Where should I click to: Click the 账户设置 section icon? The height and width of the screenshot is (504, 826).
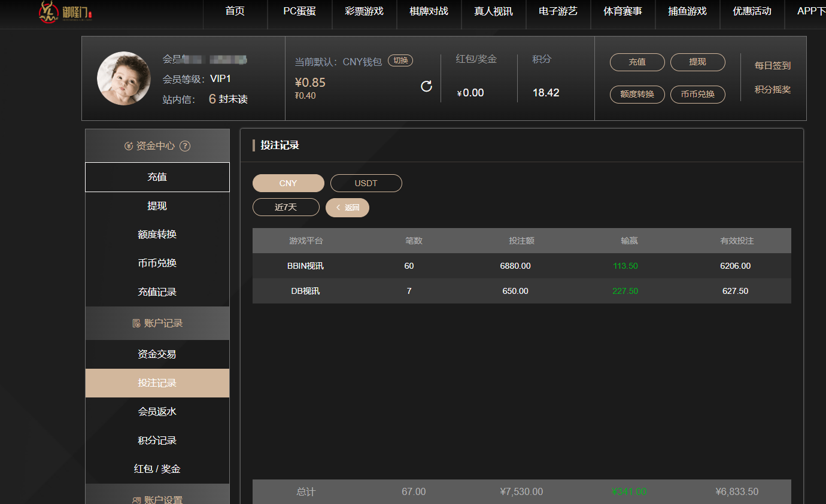(x=136, y=500)
